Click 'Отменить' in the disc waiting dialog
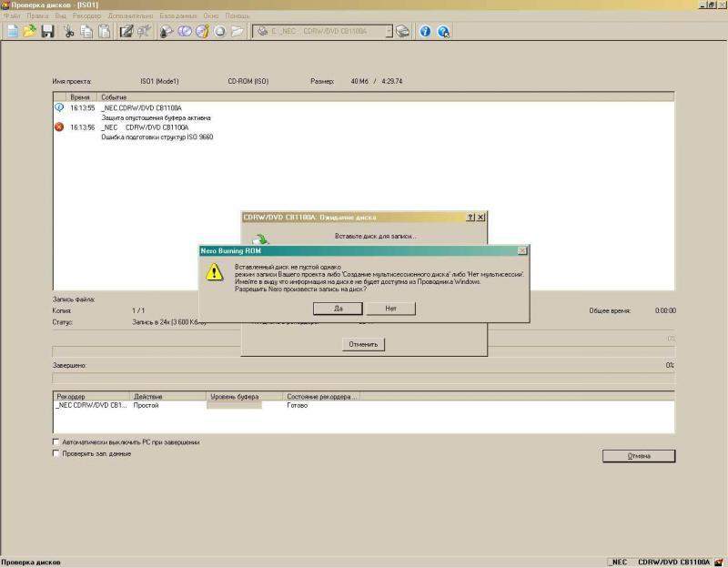Viewport: 728px width, 568px height. point(364,344)
